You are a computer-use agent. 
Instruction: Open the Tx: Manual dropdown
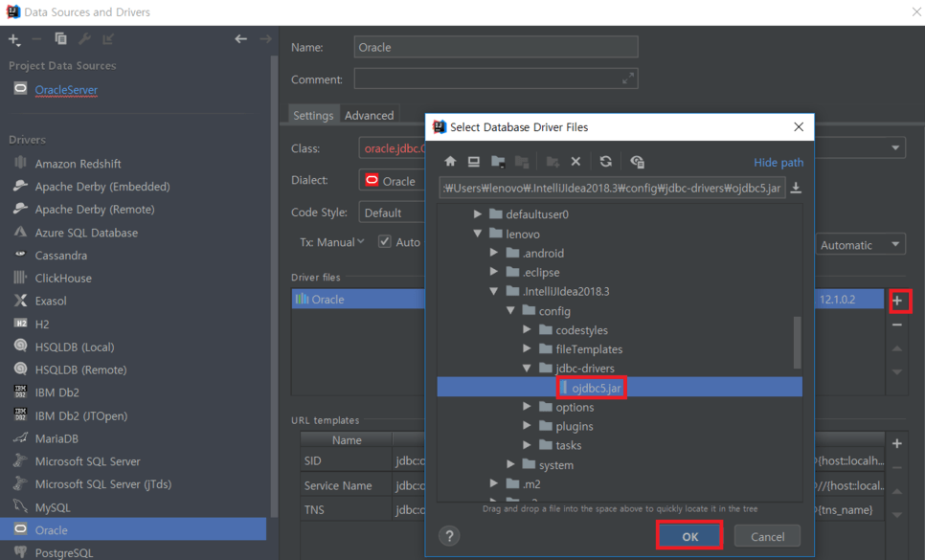pyautogui.click(x=331, y=242)
